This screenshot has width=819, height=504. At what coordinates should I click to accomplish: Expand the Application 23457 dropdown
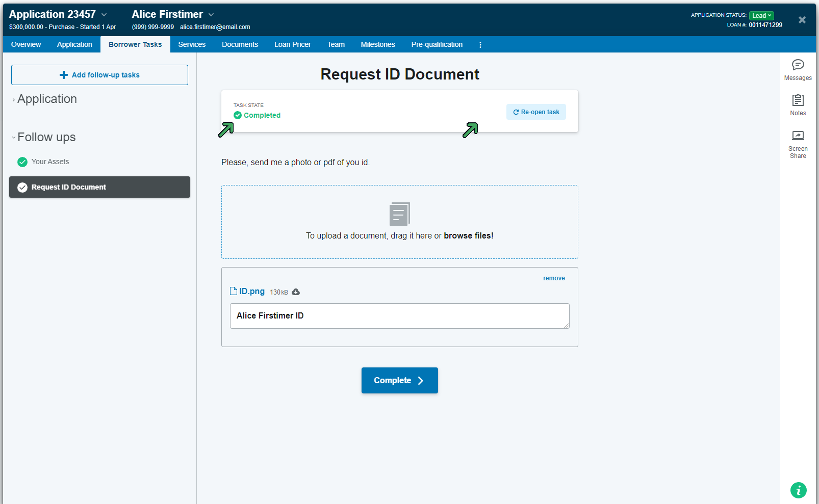coord(105,15)
